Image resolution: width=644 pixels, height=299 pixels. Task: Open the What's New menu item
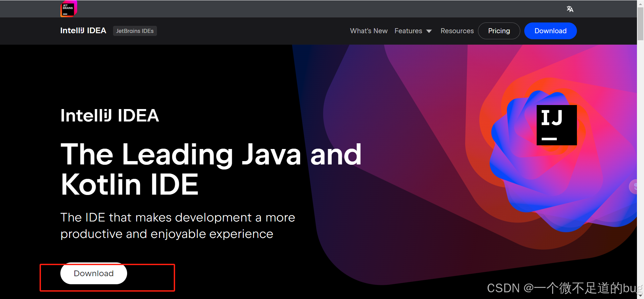point(369,31)
